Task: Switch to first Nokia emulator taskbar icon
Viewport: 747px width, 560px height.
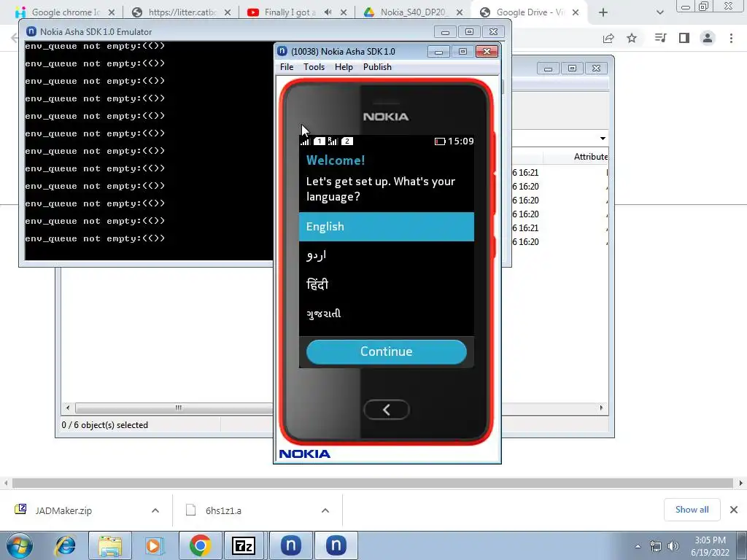Action: point(290,545)
